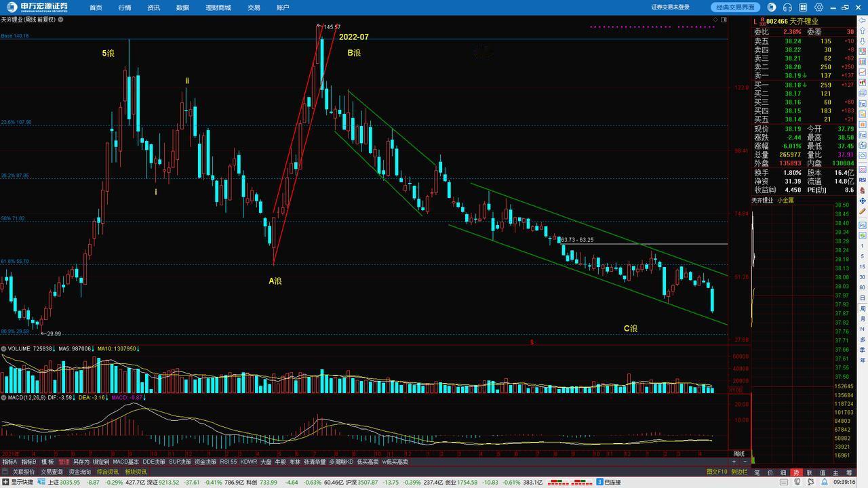Open the 资讯 menu
Viewport: 868px width, 488px height.
pyautogui.click(x=153, y=7)
